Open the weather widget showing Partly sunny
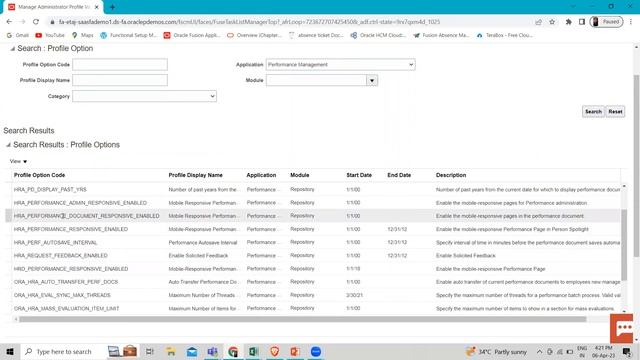The image size is (640, 360). tap(497, 351)
